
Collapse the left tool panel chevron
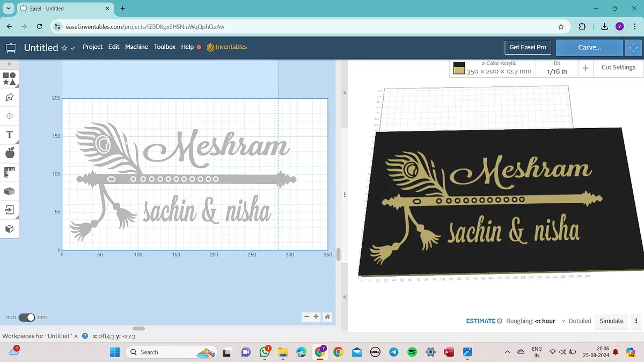[9, 64]
